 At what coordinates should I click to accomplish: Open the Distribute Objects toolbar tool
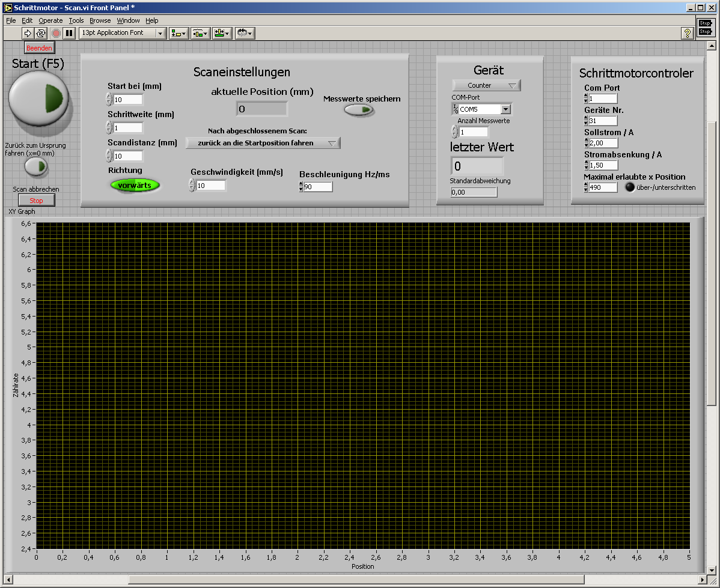tap(200, 33)
